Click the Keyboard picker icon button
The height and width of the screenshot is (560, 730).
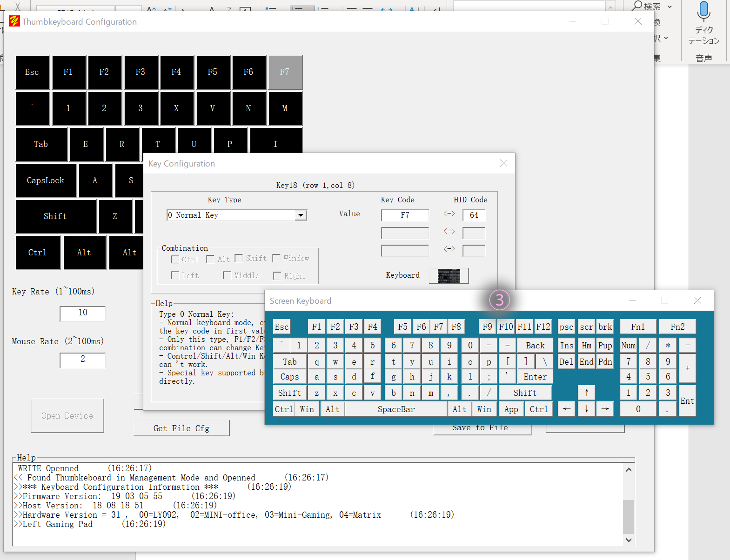coord(449,275)
